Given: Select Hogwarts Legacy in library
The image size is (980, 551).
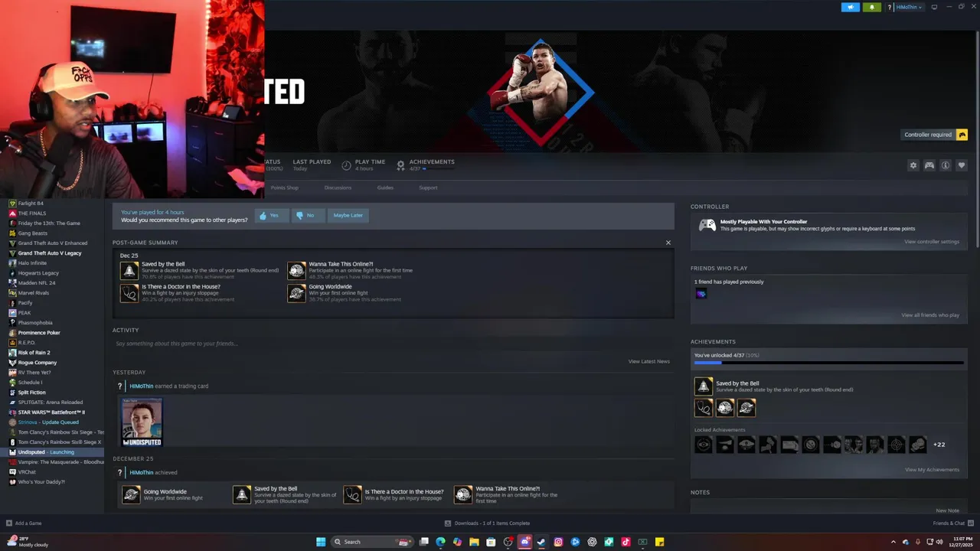Looking at the screenshot, I should (38, 273).
